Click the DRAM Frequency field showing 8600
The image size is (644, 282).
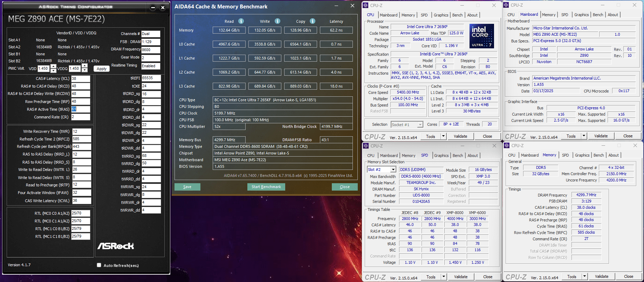[151, 50]
